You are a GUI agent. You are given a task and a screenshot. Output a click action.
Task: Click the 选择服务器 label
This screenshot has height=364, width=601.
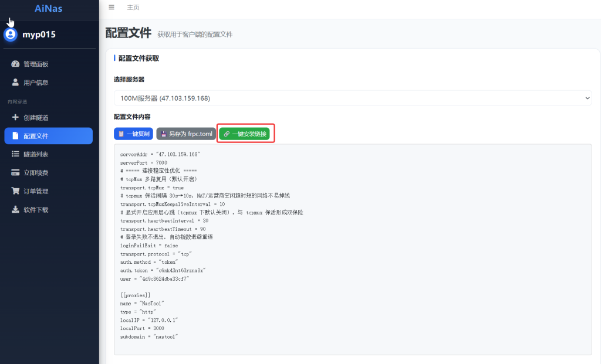click(x=129, y=79)
